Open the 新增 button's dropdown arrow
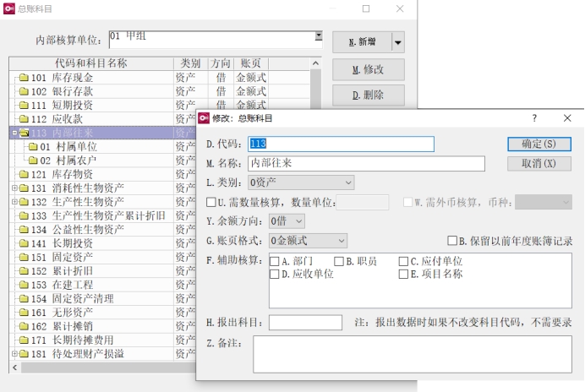 [x=397, y=42]
